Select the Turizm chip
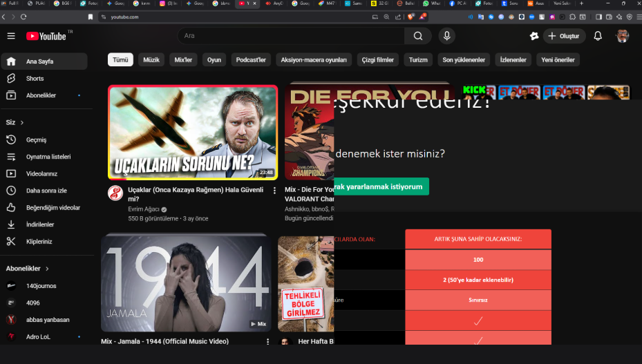The image size is (642, 364). pos(418,60)
